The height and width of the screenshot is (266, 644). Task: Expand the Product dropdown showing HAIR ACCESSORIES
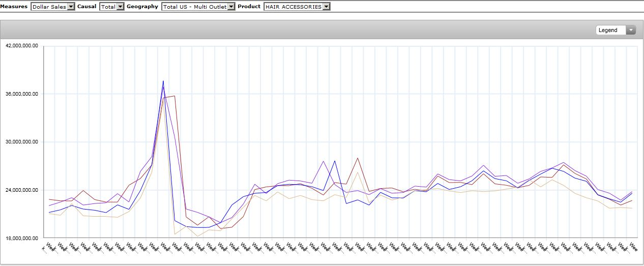click(297, 7)
